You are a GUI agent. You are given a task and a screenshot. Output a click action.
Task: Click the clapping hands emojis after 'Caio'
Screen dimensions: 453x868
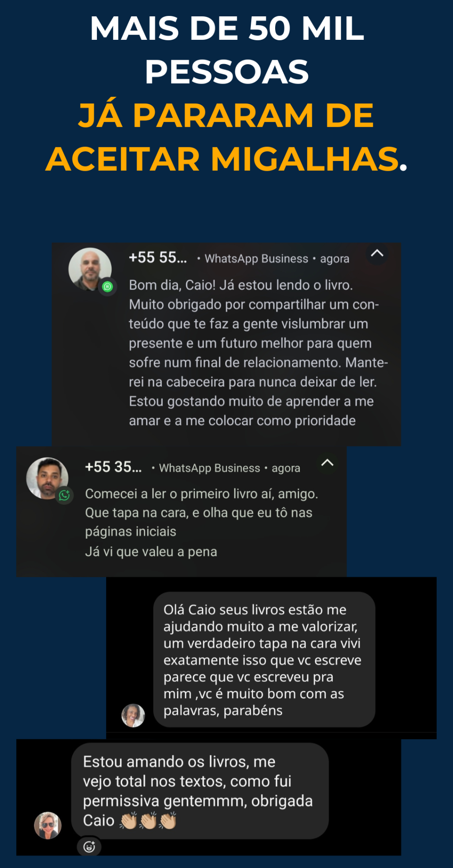click(x=148, y=821)
